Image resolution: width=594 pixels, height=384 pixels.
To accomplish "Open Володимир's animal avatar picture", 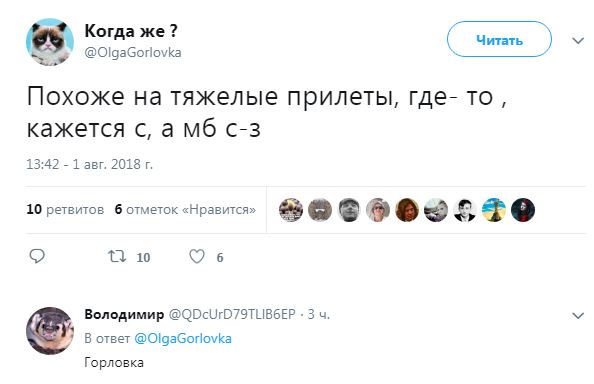I will point(50,331).
